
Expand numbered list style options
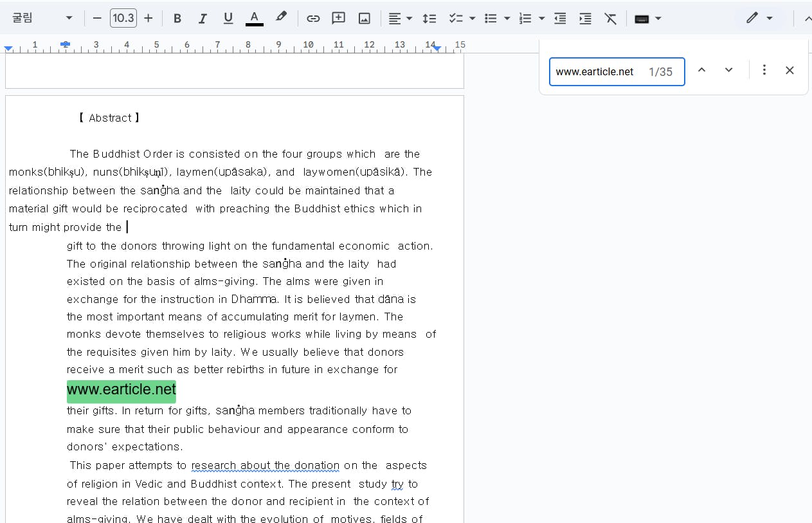[542, 19]
